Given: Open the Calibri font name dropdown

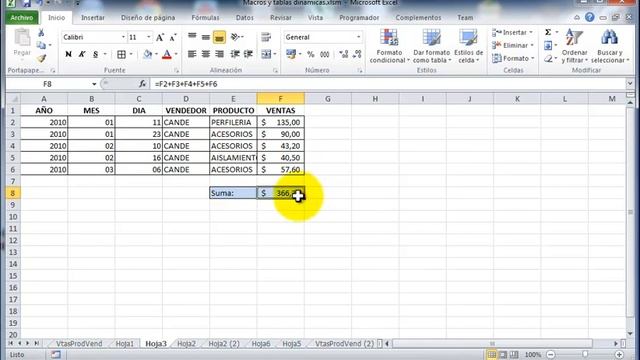Looking at the screenshot, I should (123, 37).
